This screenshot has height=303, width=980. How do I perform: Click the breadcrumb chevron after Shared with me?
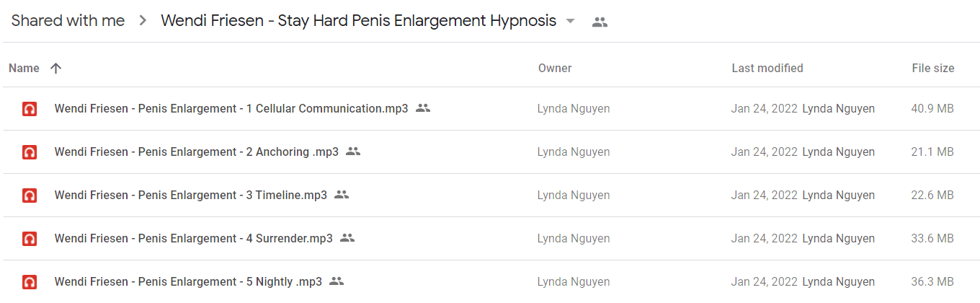coord(143,21)
